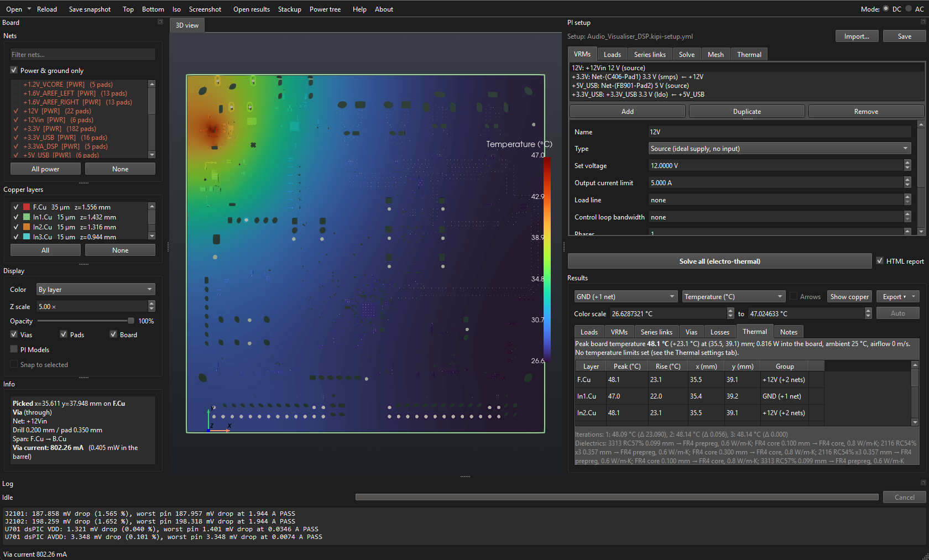Select the DC mode radio button

pyautogui.click(x=886, y=9)
